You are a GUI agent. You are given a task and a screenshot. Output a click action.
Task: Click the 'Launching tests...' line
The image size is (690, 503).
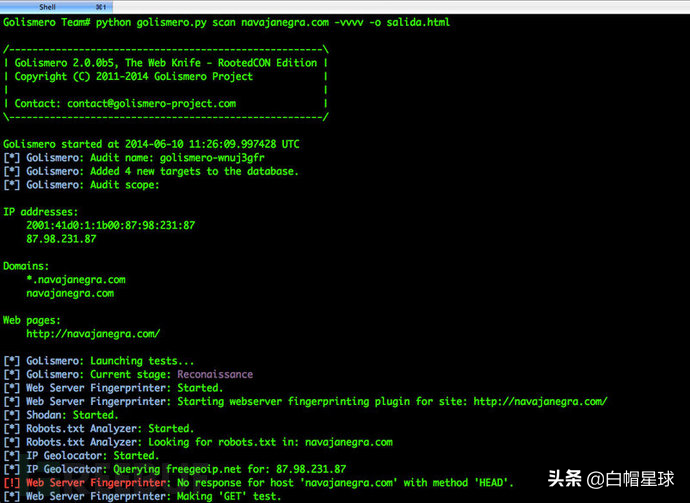[99, 361]
